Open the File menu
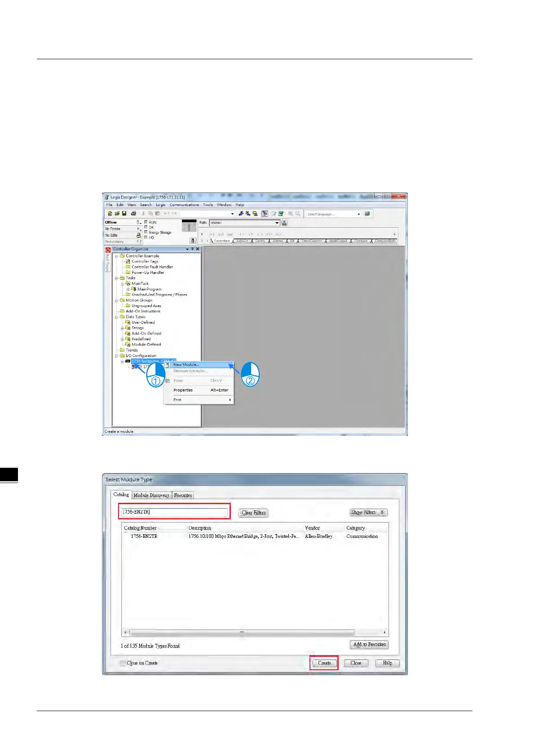Viewport: 535px width, 756px height. coord(109,205)
